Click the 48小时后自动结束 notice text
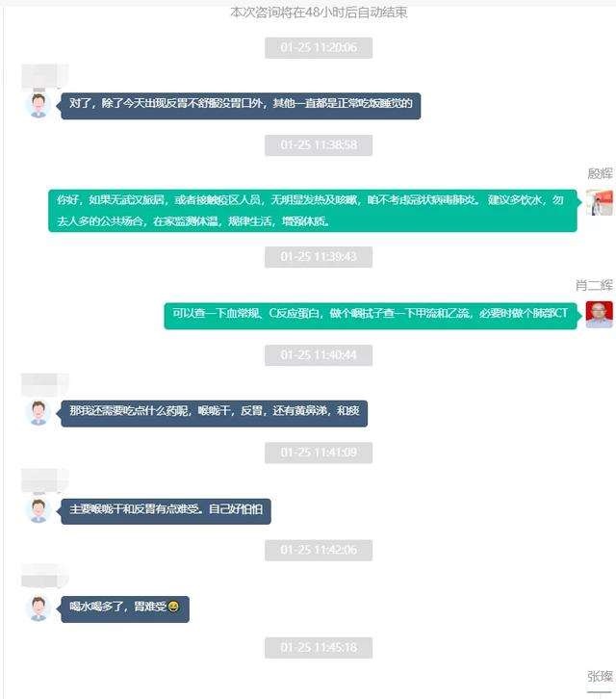This screenshot has height=699, width=616. point(319,13)
